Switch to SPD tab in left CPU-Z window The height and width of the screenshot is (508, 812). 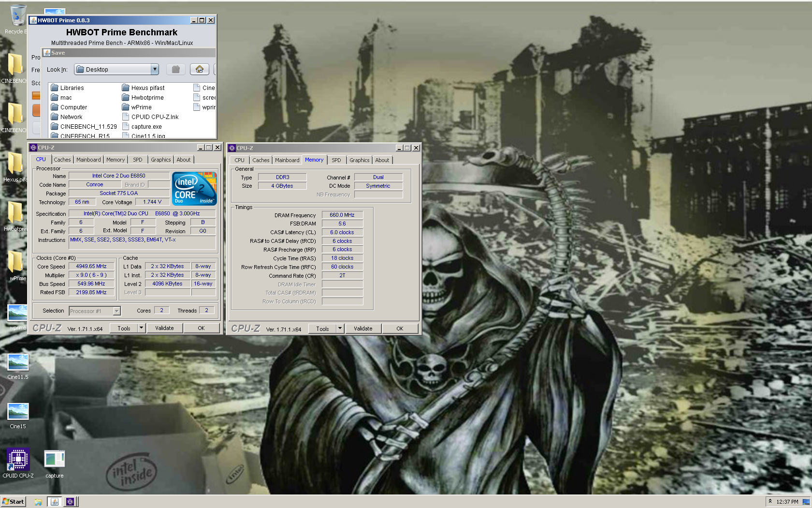tap(138, 160)
